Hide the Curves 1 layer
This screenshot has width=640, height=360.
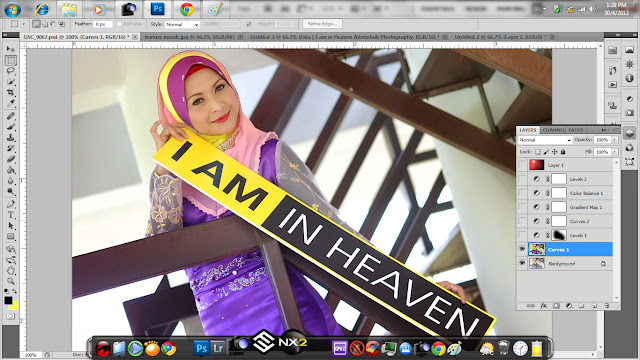(522, 249)
